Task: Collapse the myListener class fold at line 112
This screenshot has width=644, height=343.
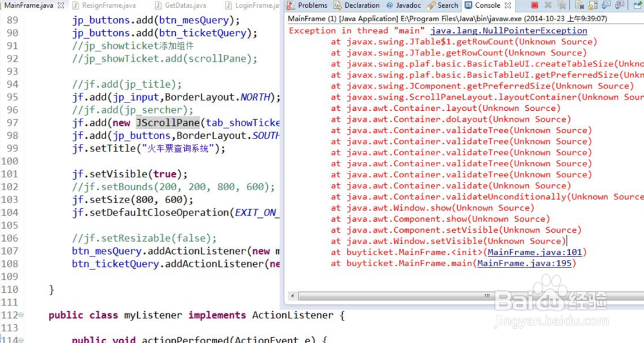Action: [21, 315]
